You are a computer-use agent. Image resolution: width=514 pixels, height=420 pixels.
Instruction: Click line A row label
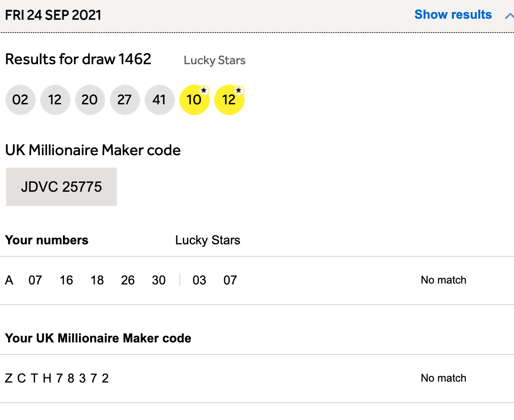[9, 280]
